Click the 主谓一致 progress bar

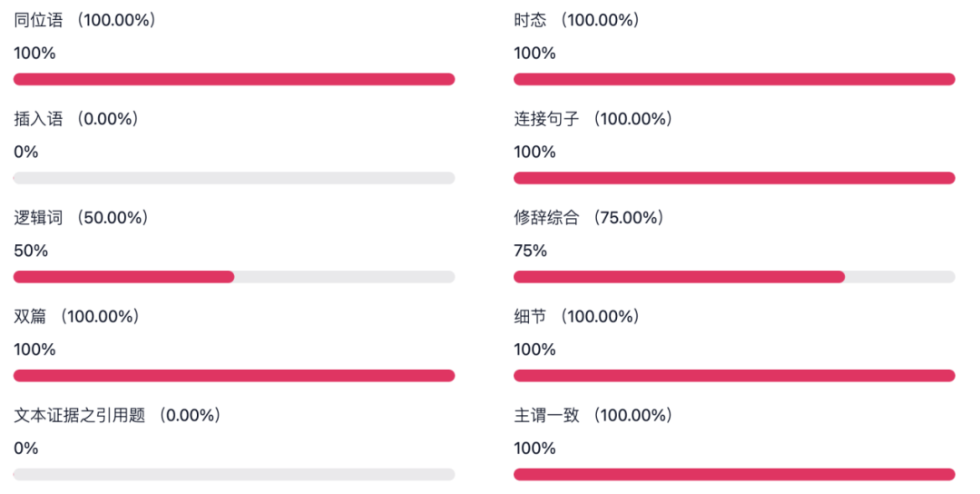(734, 475)
